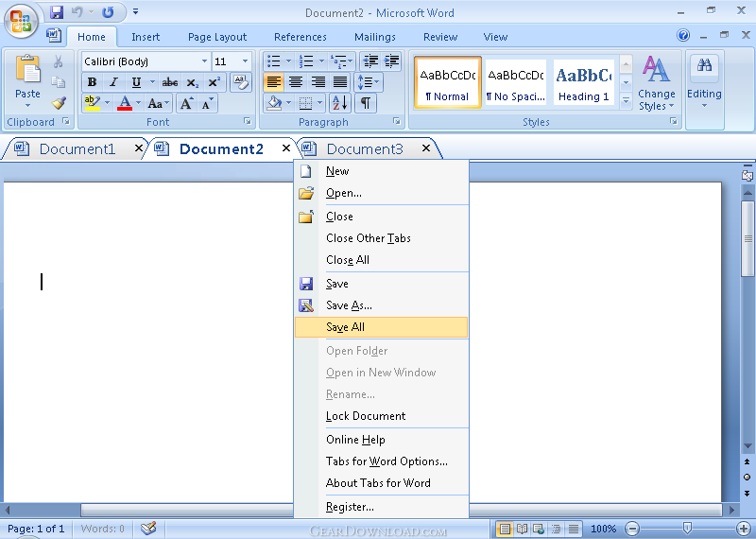The height and width of the screenshot is (539, 756).
Task: Toggle Bold formatting
Action: coord(92,82)
